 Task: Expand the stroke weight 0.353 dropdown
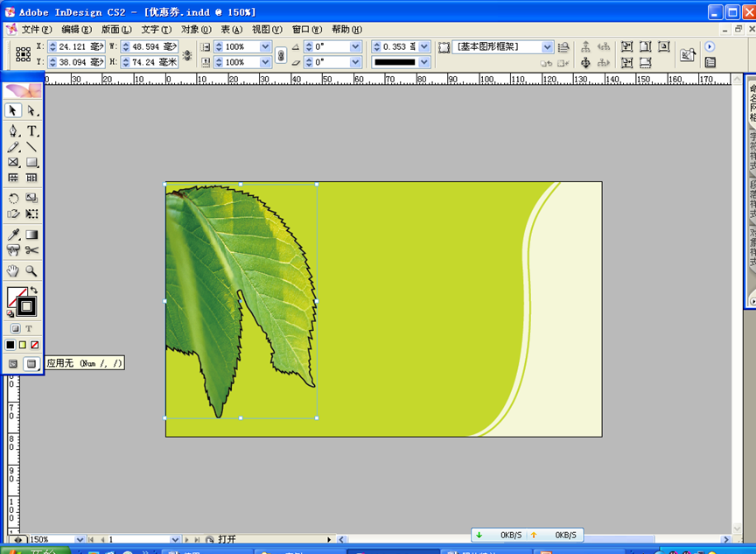pos(424,47)
